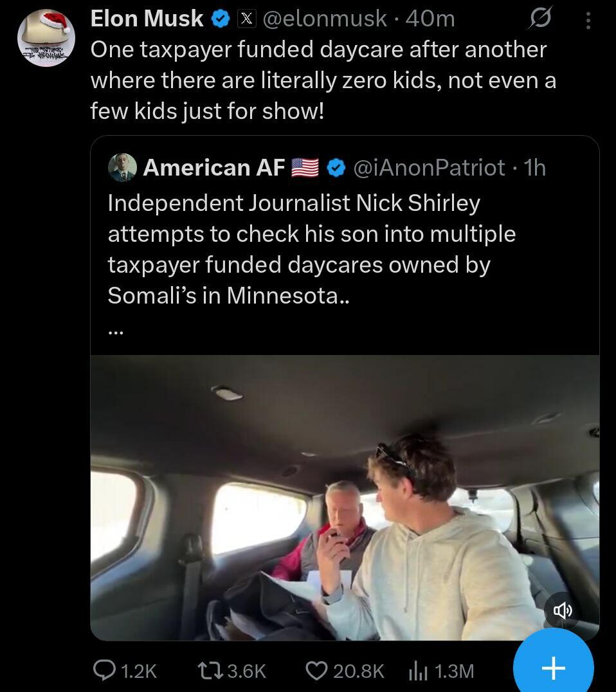The width and height of the screenshot is (616, 692).
Task: Open the @elonmusk handle link
Action: pos(325,19)
